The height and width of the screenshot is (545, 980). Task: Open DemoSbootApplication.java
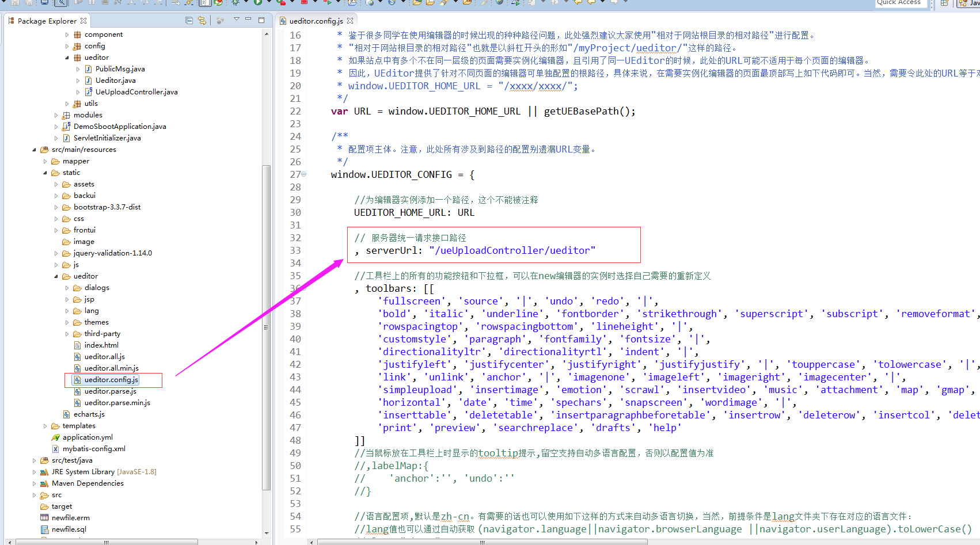click(120, 127)
